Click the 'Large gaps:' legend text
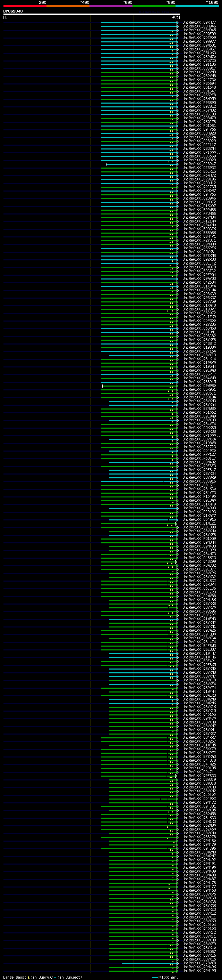Screen dimensions: 222x980 click(x=15, y=977)
